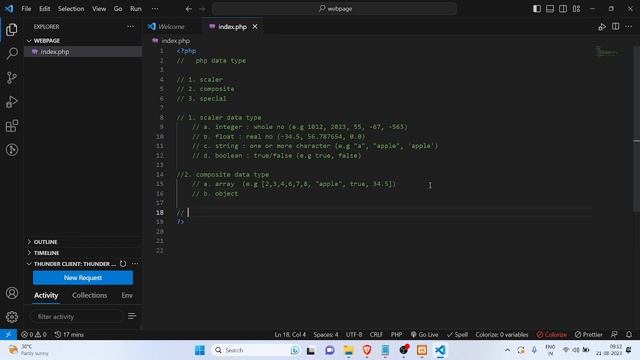Click the filter activity input field
This screenshot has height=360, width=640.
76,316
